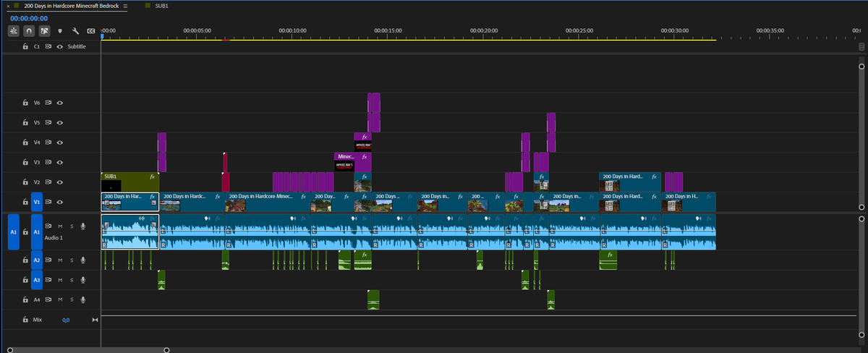This screenshot has height=353, width=868.
Task: Enable voice-over record on A4
Action: pyautogui.click(x=83, y=299)
